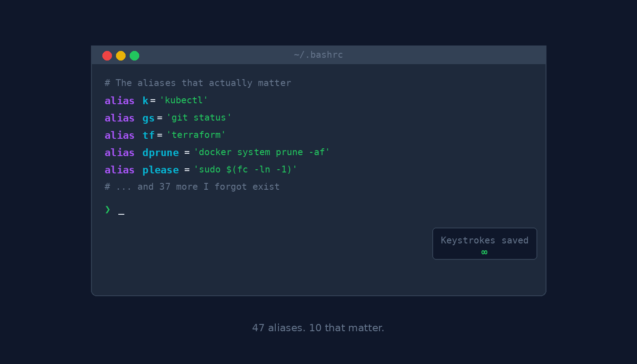This screenshot has height=364, width=637.
Task: Click the string 'sudo $(fc -ln -1)'
Action: (245, 169)
